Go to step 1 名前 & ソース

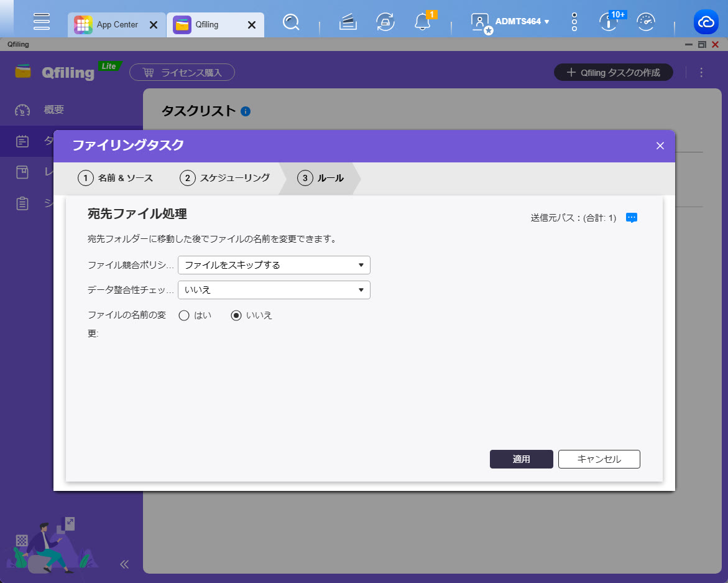click(116, 178)
